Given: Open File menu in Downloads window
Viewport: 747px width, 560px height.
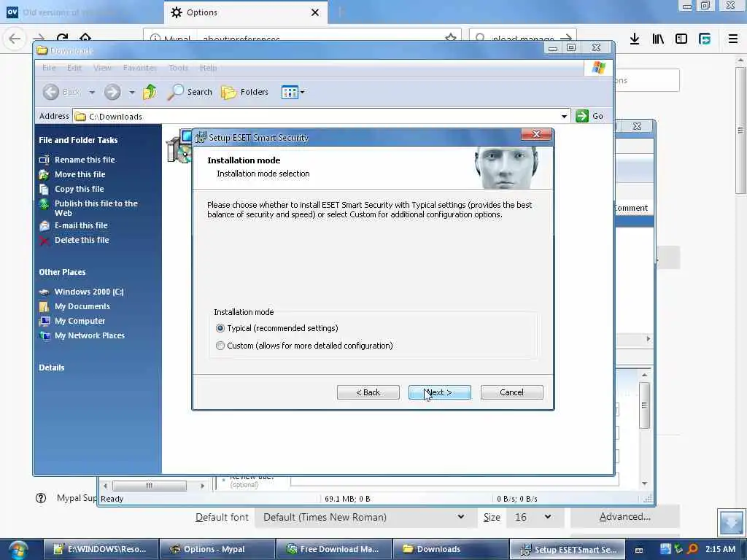Looking at the screenshot, I should 49,68.
